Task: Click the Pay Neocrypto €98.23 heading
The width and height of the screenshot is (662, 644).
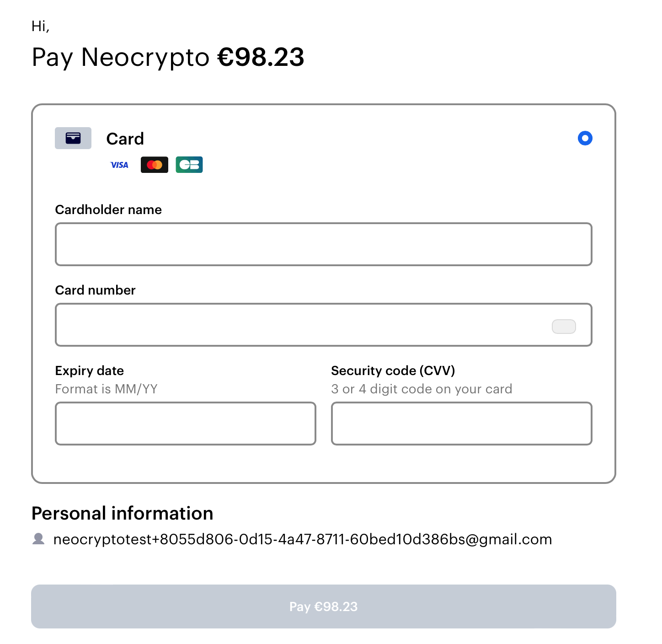Action: tap(168, 57)
